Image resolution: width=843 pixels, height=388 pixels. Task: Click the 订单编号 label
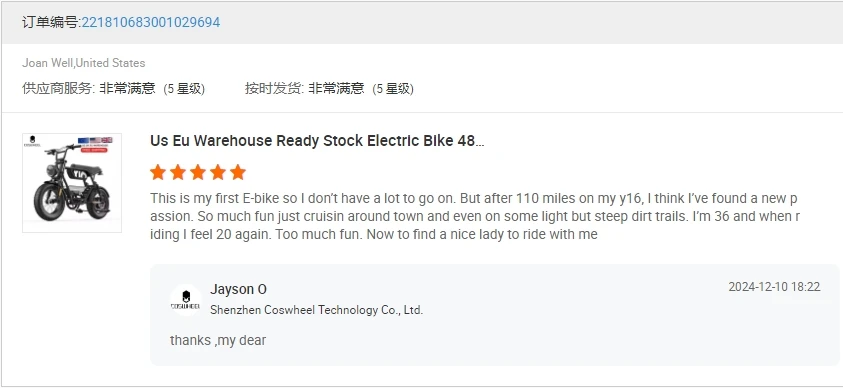click(51, 22)
